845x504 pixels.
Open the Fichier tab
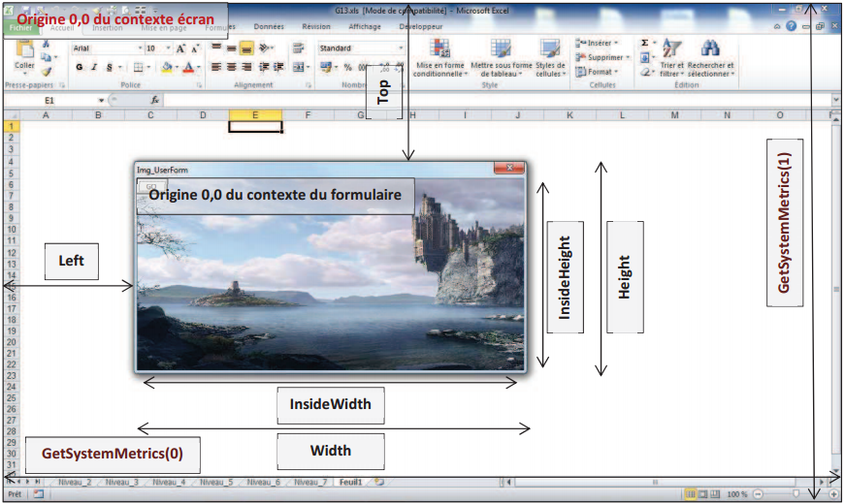click(21, 28)
